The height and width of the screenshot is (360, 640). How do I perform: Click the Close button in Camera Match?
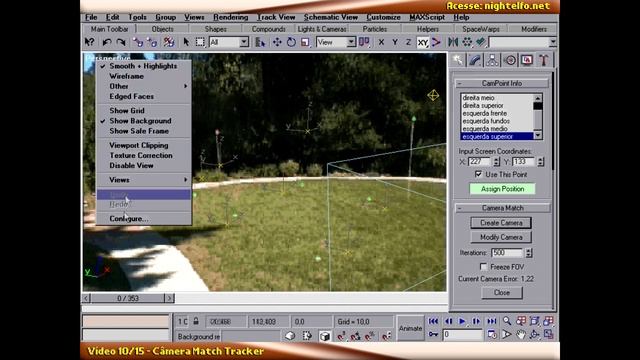tap(502, 293)
